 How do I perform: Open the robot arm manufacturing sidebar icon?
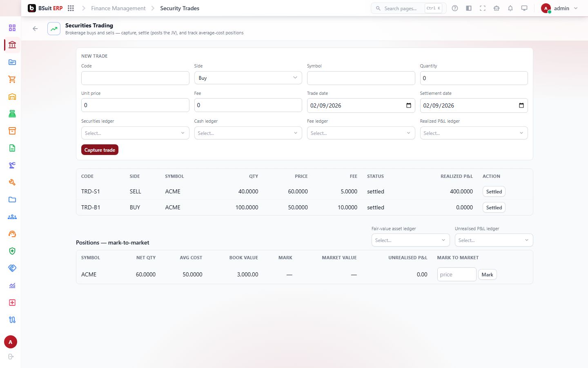(x=12, y=165)
